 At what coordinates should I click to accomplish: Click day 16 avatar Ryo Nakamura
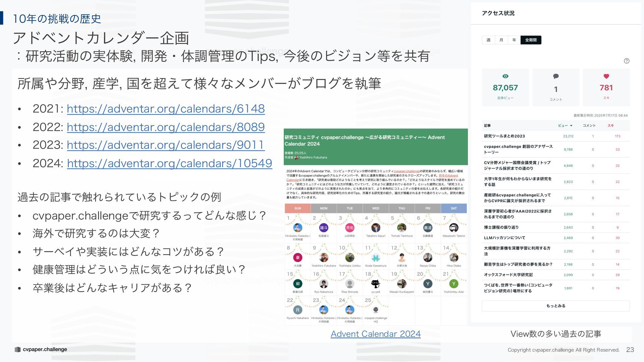[x=323, y=284]
